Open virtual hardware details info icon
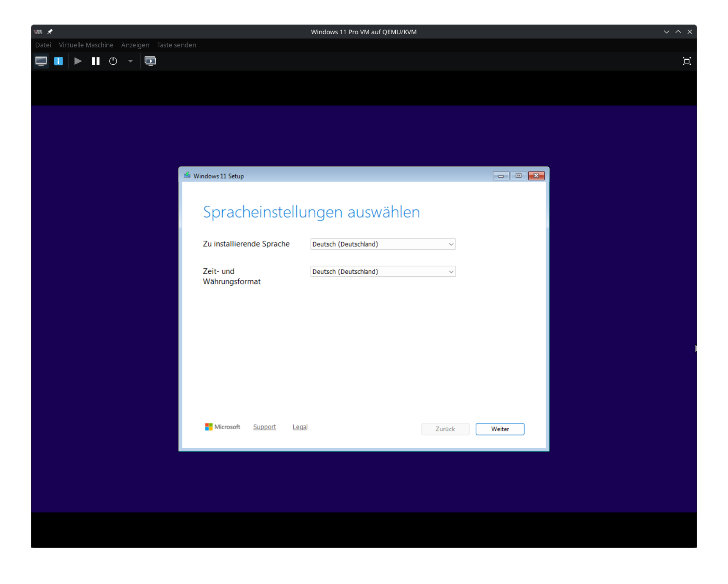 58,61
